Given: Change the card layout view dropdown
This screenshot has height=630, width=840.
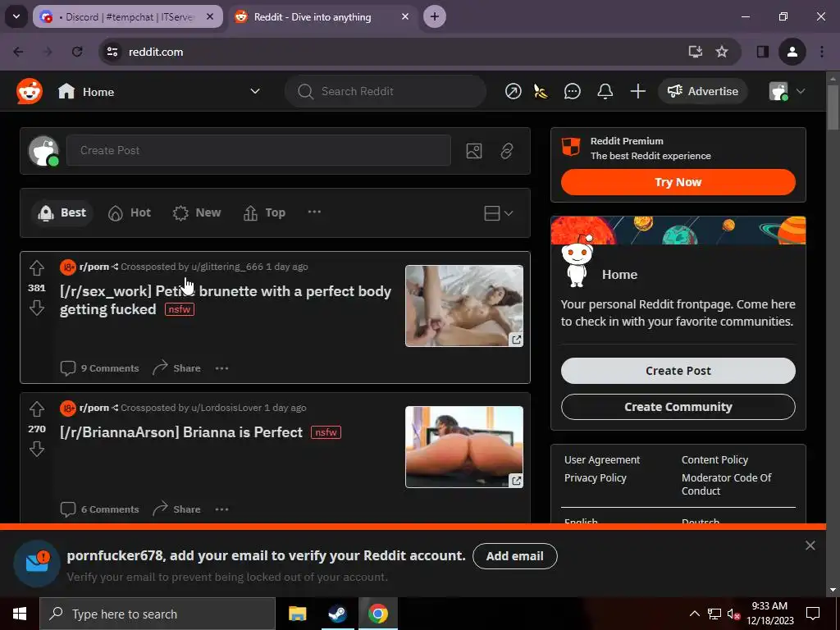Looking at the screenshot, I should pos(498,213).
